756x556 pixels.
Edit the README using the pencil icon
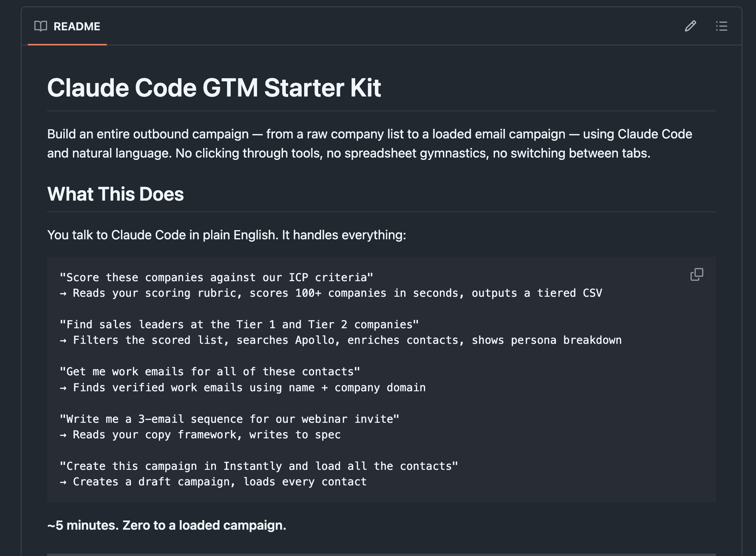tap(690, 26)
